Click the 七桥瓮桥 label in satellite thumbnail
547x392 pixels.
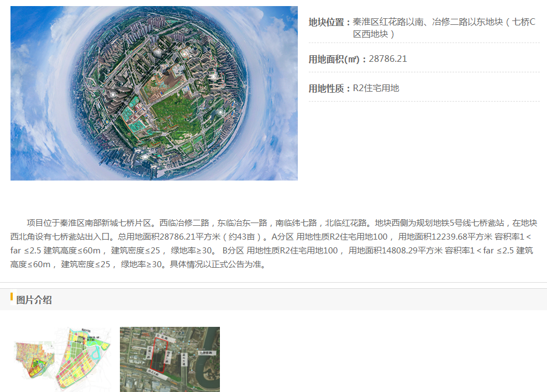(x=206, y=352)
